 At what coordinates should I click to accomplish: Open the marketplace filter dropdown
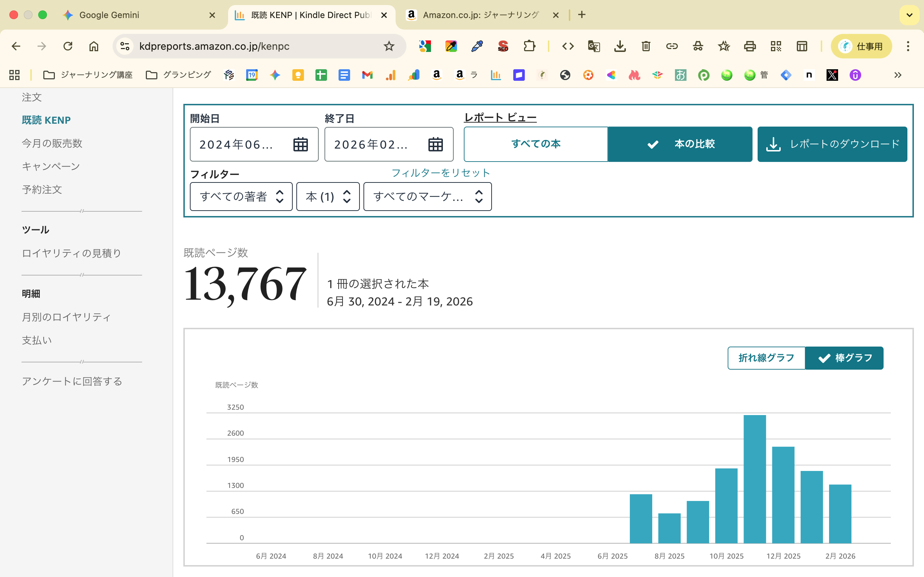(x=427, y=197)
